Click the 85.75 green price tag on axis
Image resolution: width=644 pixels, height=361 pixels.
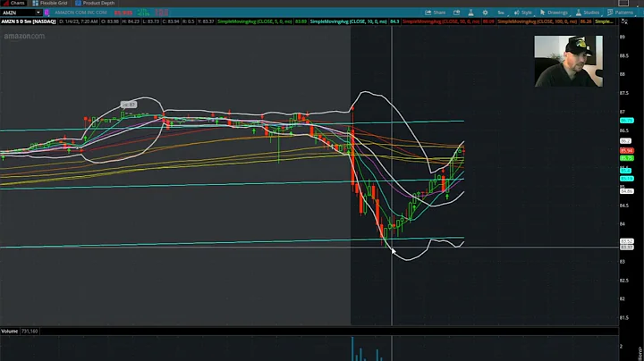click(x=627, y=158)
